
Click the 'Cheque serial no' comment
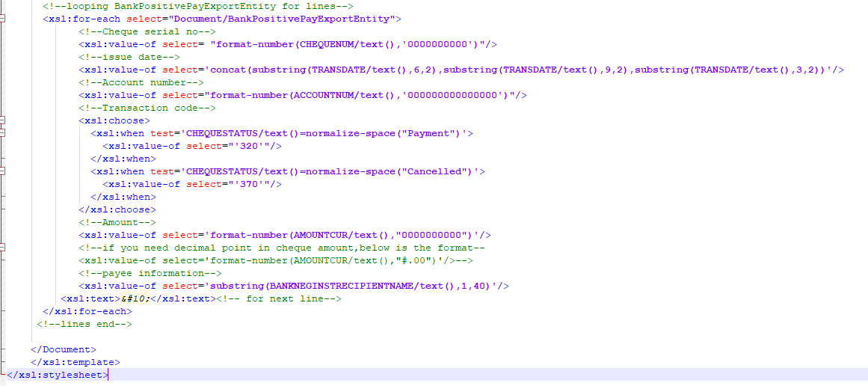pos(147,31)
